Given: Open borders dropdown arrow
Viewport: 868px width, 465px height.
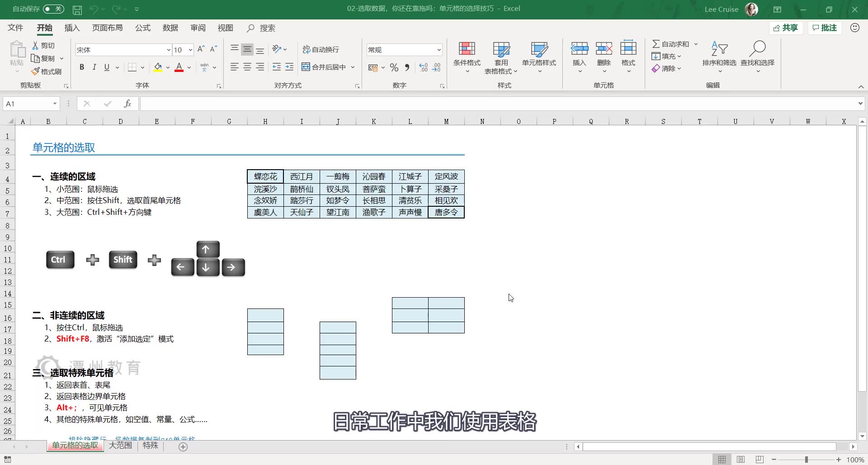Looking at the screenshot, I should click(x=142, y=67).
